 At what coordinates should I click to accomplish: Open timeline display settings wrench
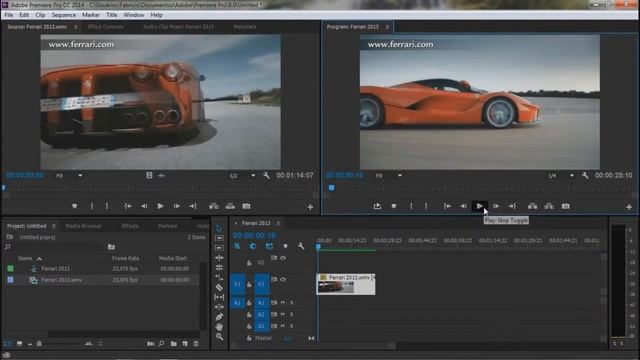coord(301,246)
